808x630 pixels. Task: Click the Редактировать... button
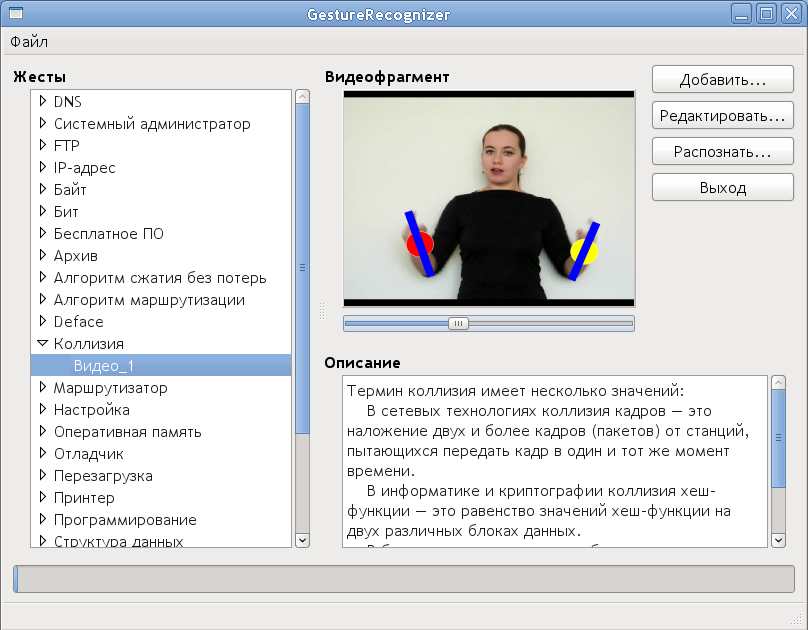point(722,115)
